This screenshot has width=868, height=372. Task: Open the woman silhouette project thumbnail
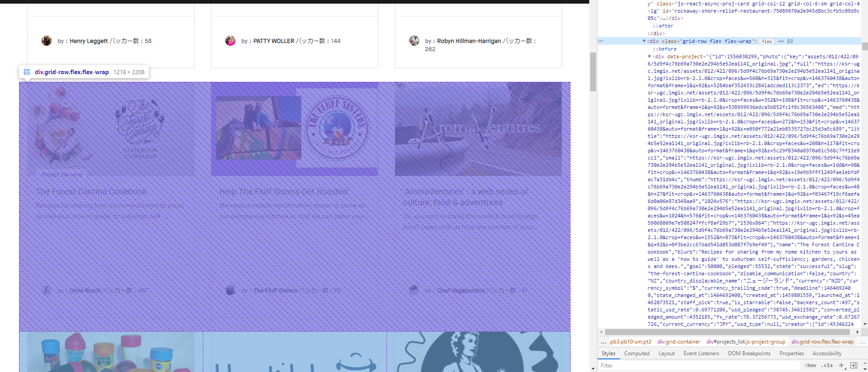(x=478, y=352)
